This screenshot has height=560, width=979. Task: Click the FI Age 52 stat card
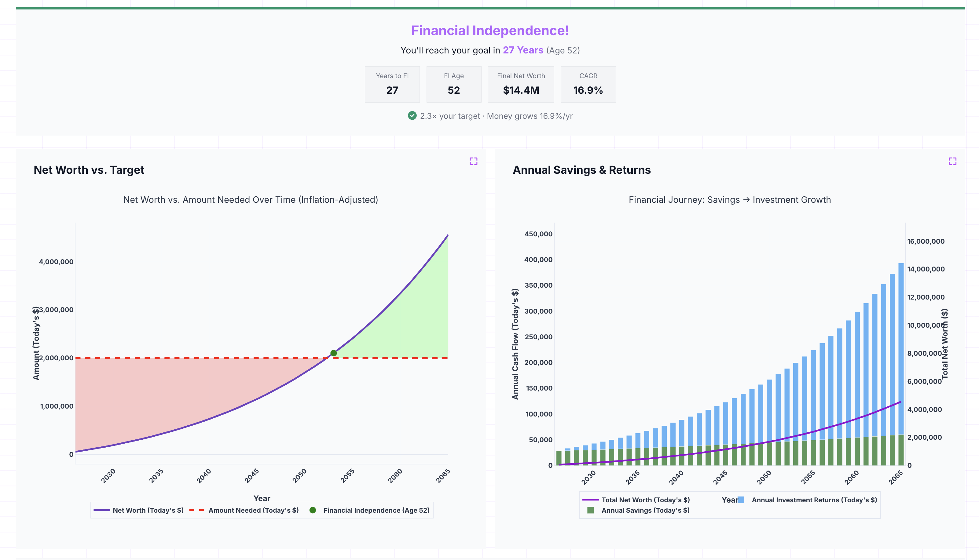454,84
